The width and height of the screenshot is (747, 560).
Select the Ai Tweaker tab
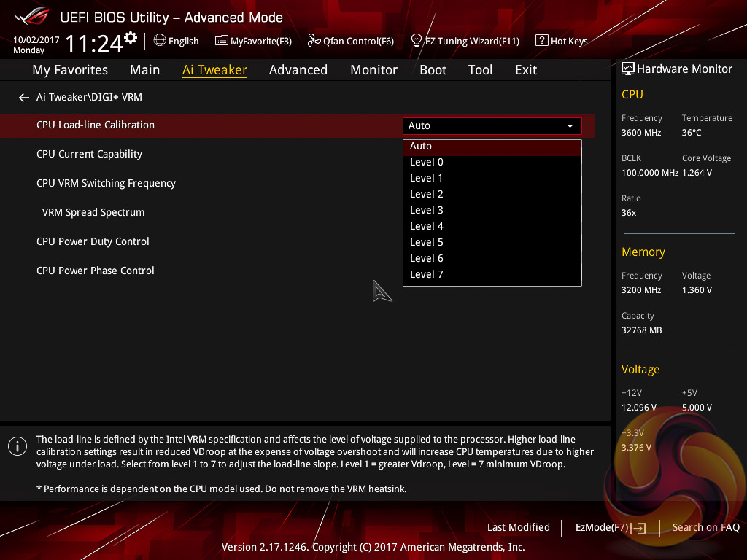[x=214, y=70]
